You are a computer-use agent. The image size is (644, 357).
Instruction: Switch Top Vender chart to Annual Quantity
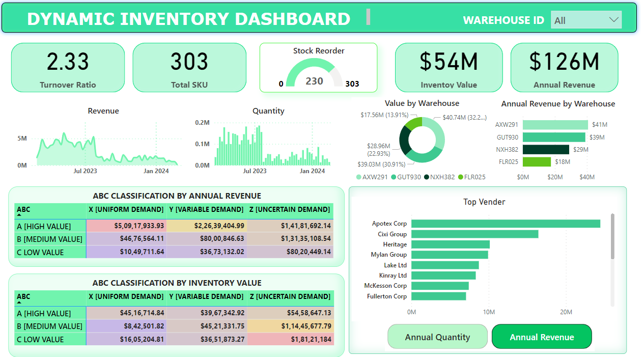click(437, 337)
